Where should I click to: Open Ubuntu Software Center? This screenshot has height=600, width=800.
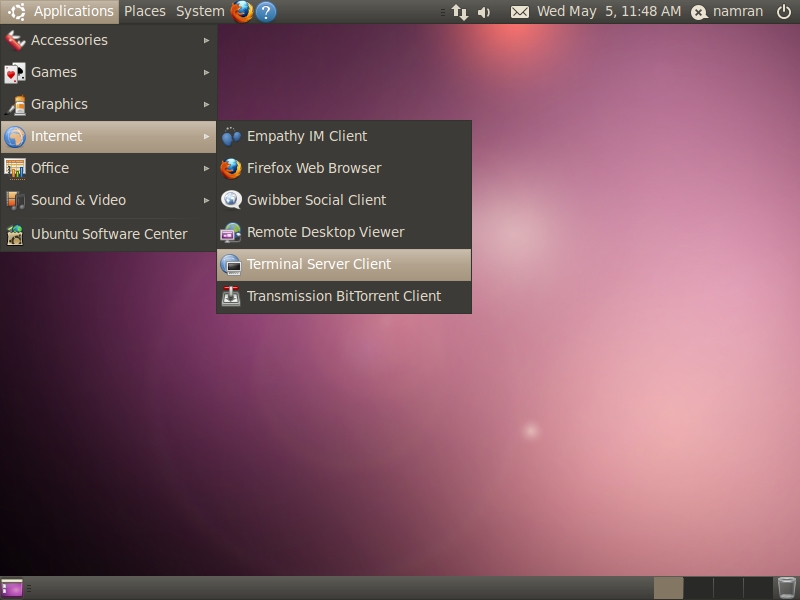108,234
